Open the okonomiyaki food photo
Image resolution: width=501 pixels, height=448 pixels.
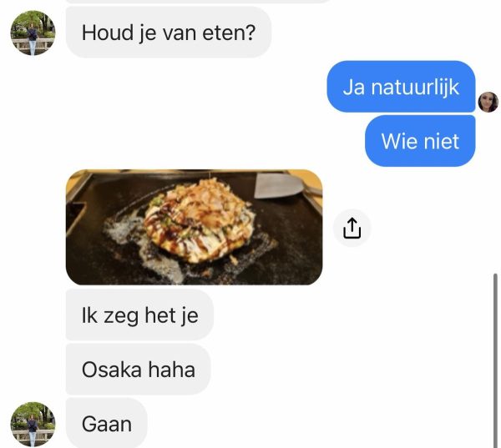coord(194,227)
